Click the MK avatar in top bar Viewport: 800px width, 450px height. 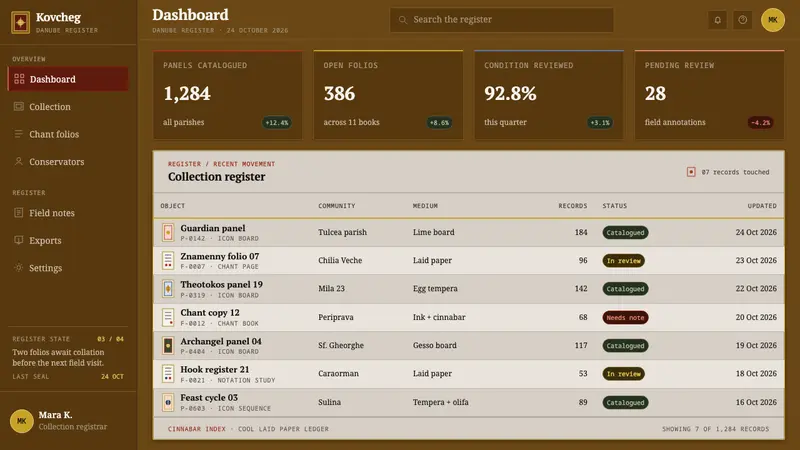pos(773,20)
